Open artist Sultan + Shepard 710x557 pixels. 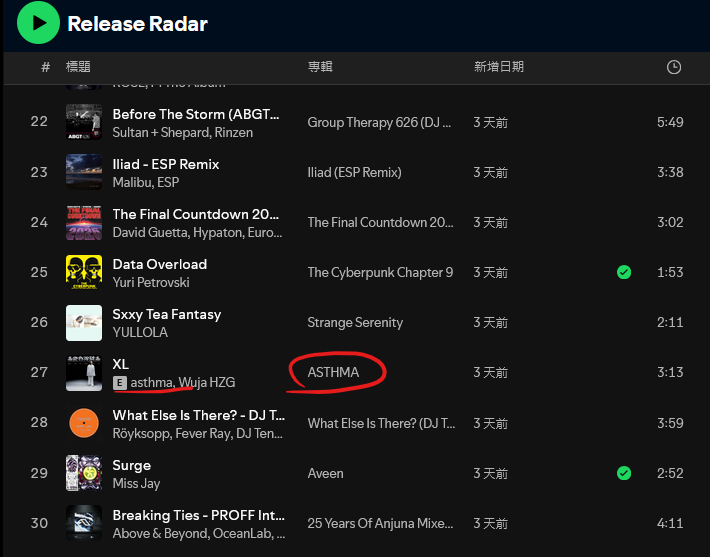(x=161, y=133)
